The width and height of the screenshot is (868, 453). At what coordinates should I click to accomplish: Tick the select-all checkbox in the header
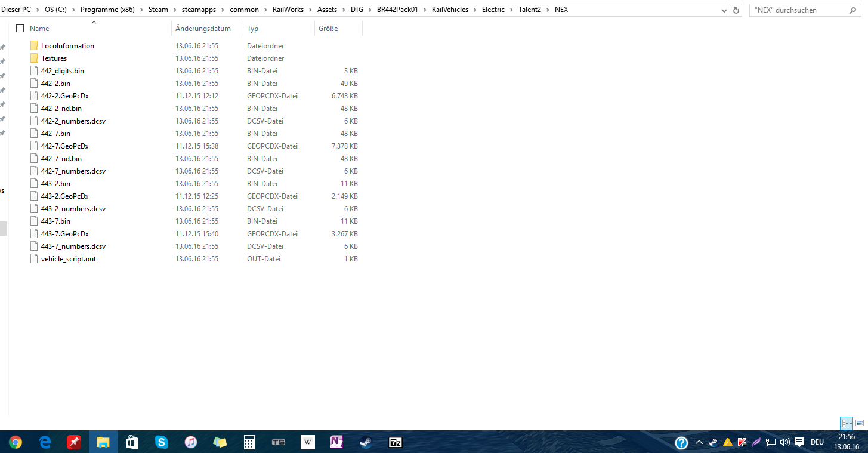pos(20,29)
